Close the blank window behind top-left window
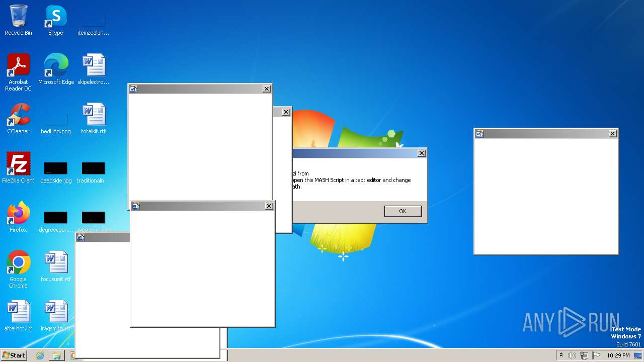The image size is (644, 362). pyautogui.click(x=286, y=112)
